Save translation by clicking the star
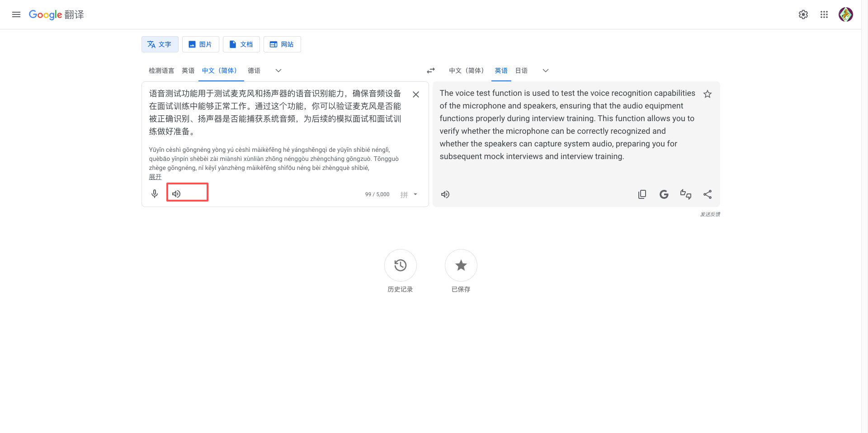This screenshot has width=868, height=433. [x=708, y=94]
